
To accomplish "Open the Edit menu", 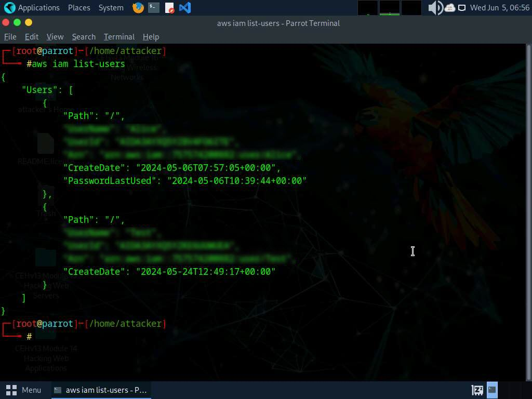I will pyautogui.click(x=32, y=37).
